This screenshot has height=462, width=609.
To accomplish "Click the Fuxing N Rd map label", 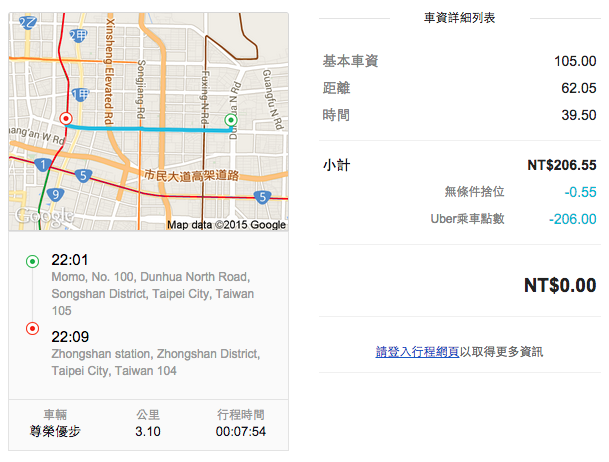I will coord(205,97).
